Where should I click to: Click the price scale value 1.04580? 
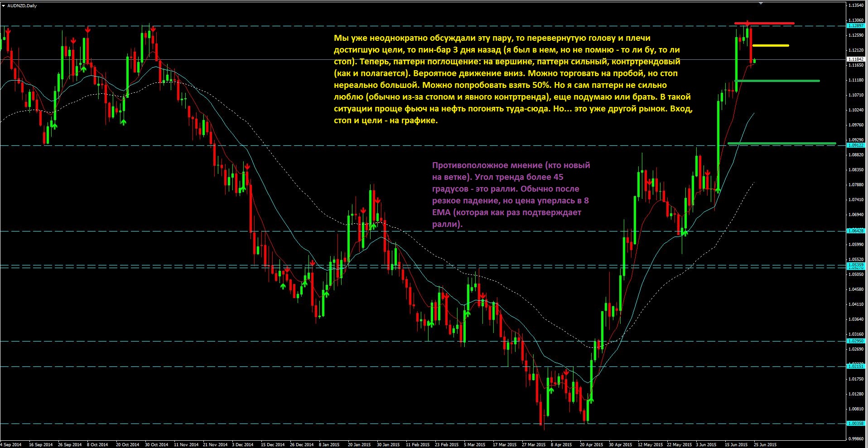click(x=856, y=289)
